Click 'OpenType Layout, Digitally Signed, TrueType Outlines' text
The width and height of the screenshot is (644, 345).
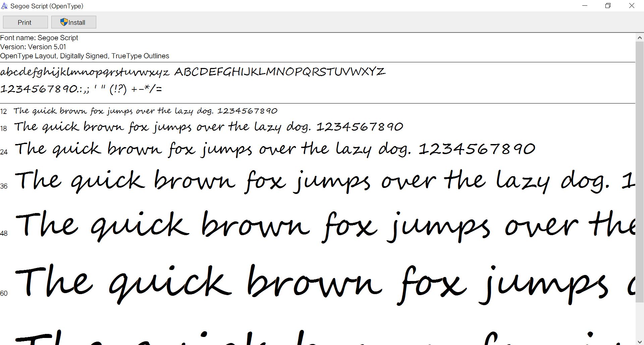coord(85,56)
